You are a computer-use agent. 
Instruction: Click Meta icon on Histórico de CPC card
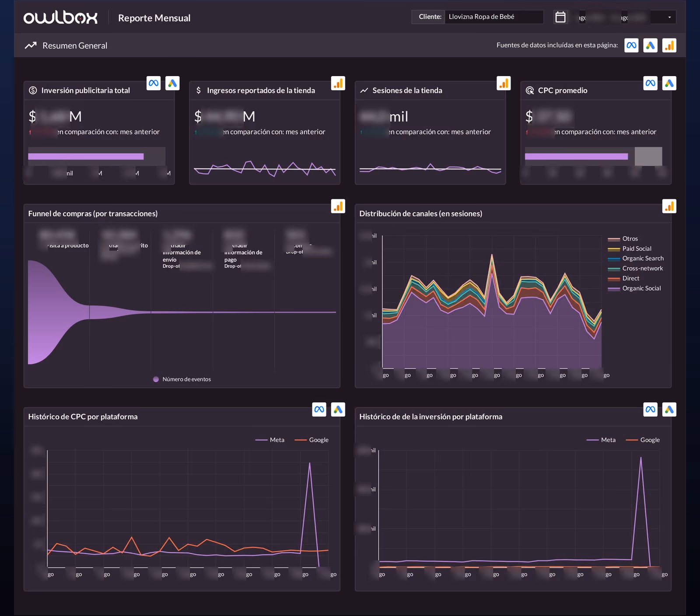pos(319,409)
